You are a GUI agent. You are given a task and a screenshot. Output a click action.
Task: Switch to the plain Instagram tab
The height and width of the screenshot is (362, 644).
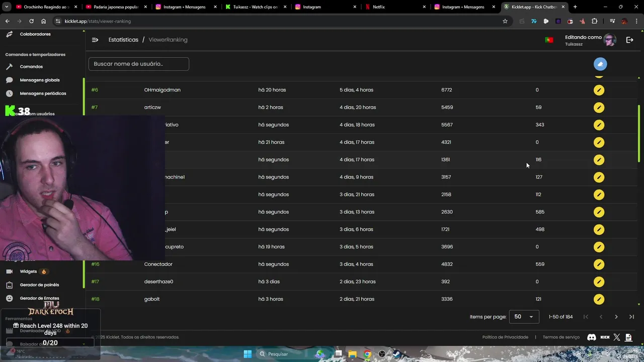[326, 7]
